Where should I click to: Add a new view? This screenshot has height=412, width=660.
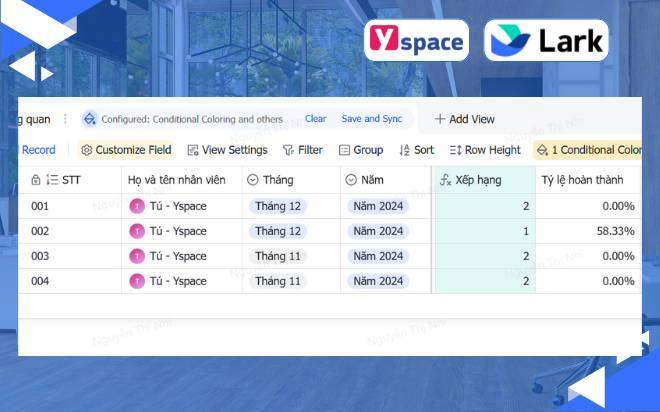tap(464, 119)
